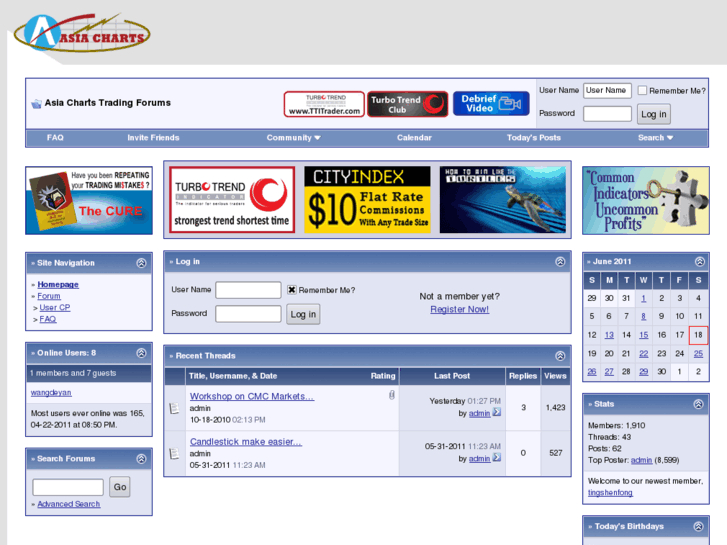Open the CityIndex $10 flat rate ad
The image size is (727, 545).
point(367,200)
